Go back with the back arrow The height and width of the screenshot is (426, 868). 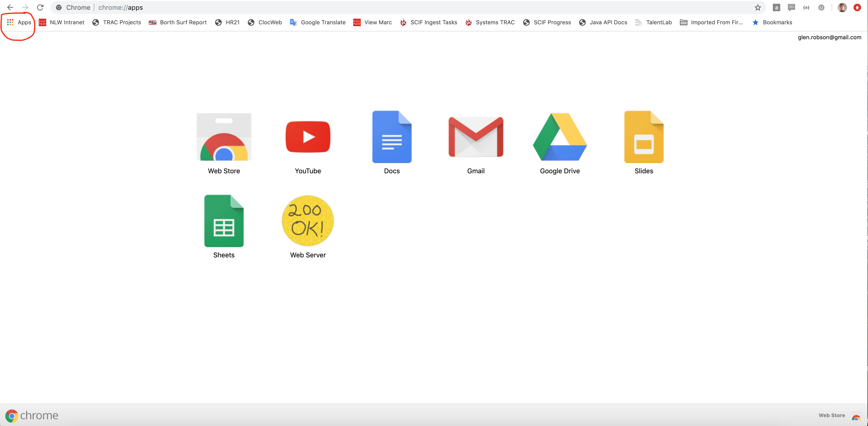coord(10,7)
